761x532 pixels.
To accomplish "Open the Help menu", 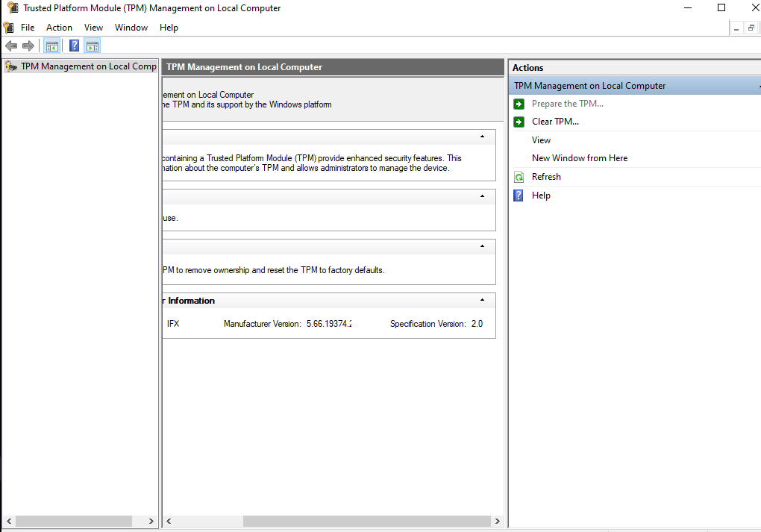I will pos(169,28).
